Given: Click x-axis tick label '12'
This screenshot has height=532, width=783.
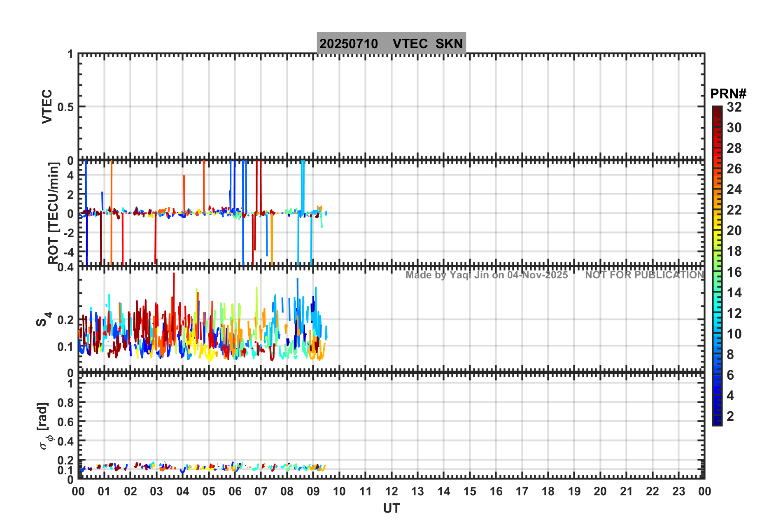Looking at the screenshot, I should coord(391,491).
